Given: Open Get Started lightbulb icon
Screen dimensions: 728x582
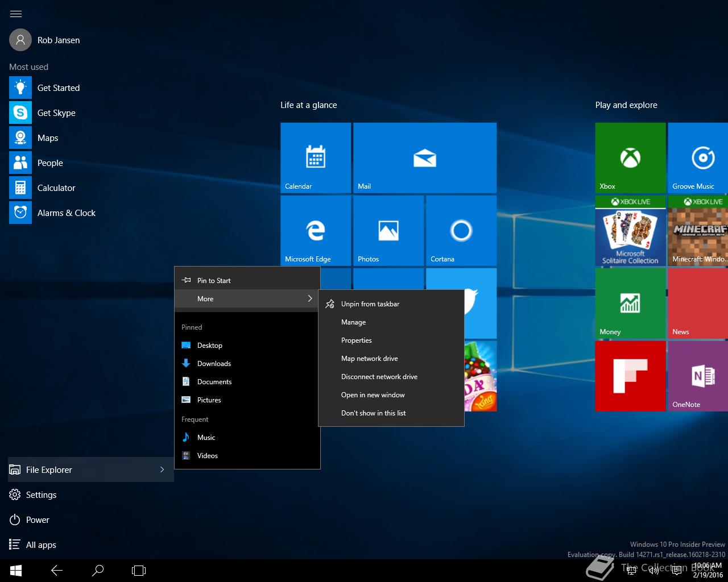Looking at the screenshot, I should (20, 88).
